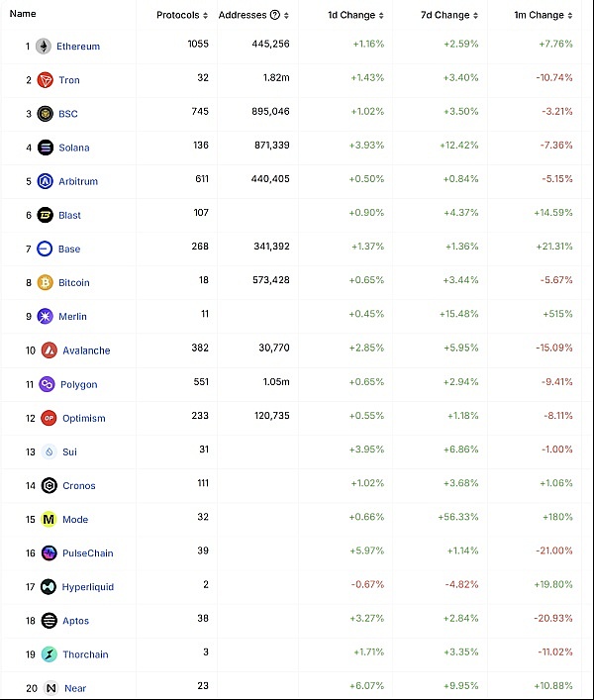The height and width of the screenshot is (700, 594).
Task: Click the Bitcoin logo icon
Action: (x=45, y=282)
